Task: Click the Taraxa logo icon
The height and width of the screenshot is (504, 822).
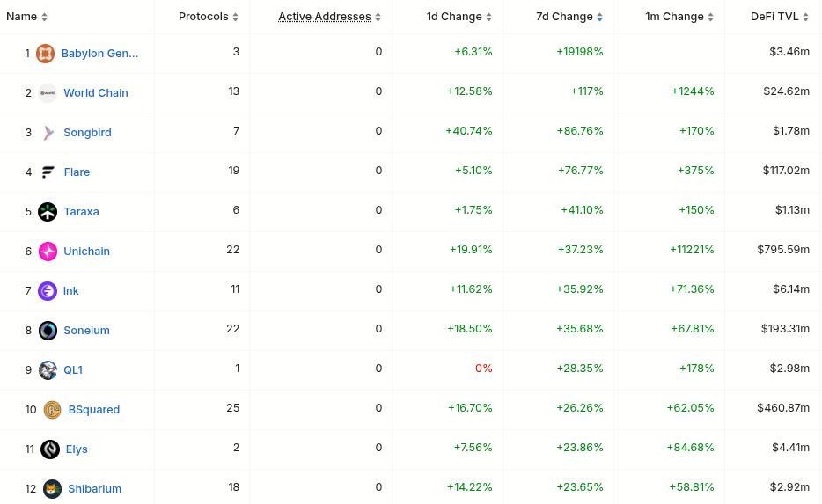Action: 48,212
